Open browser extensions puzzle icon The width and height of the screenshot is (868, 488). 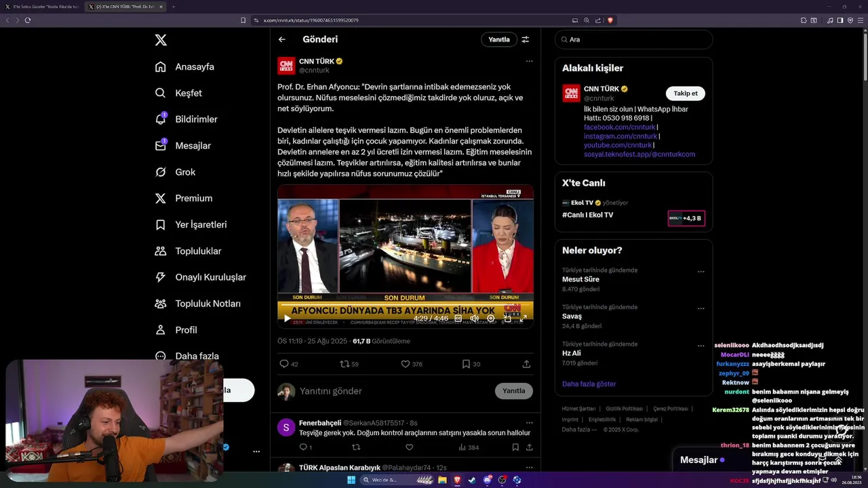tap(804, 20)
